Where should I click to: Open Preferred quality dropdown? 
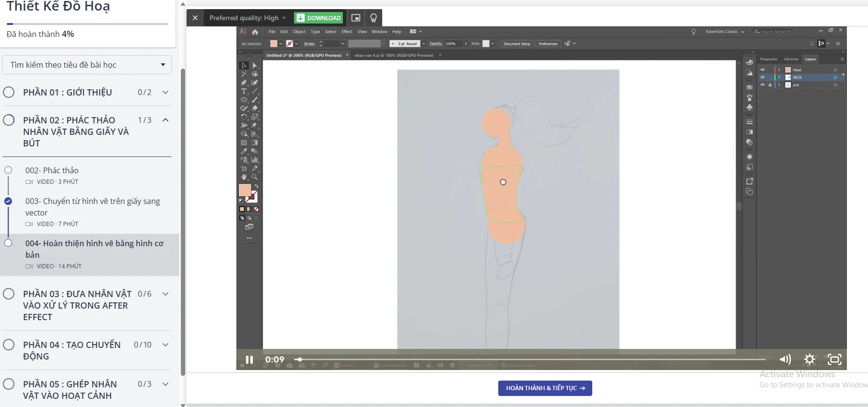[247, 18]
